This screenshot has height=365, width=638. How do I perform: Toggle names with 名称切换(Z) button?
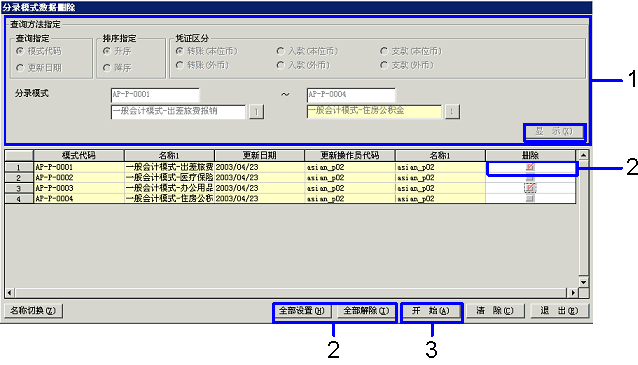coord(33,311)
